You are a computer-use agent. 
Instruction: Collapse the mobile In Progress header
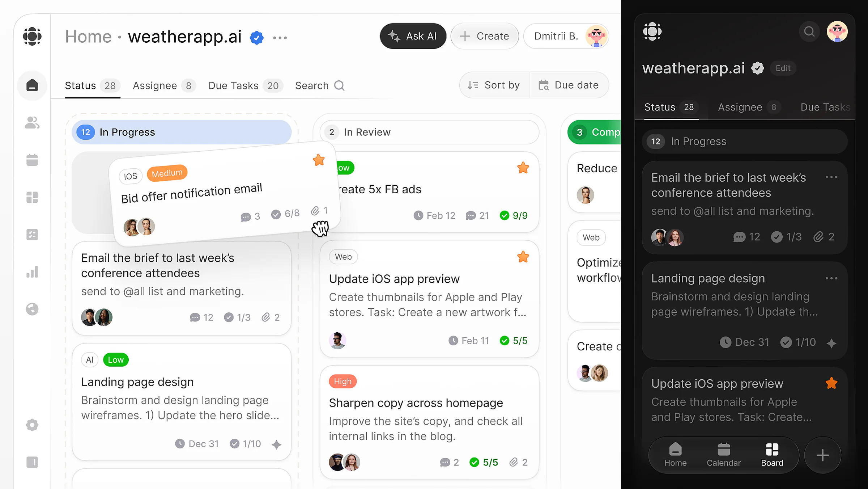pos(745,142)
